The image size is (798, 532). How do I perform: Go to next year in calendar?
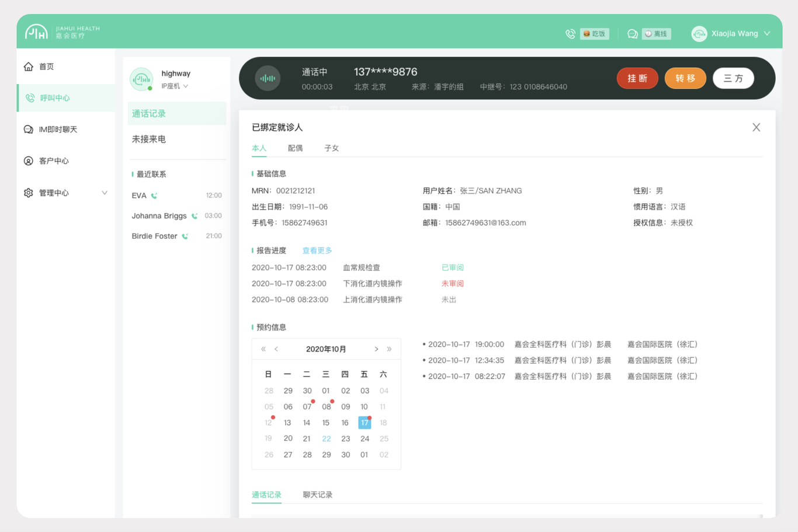coord(389,349)
